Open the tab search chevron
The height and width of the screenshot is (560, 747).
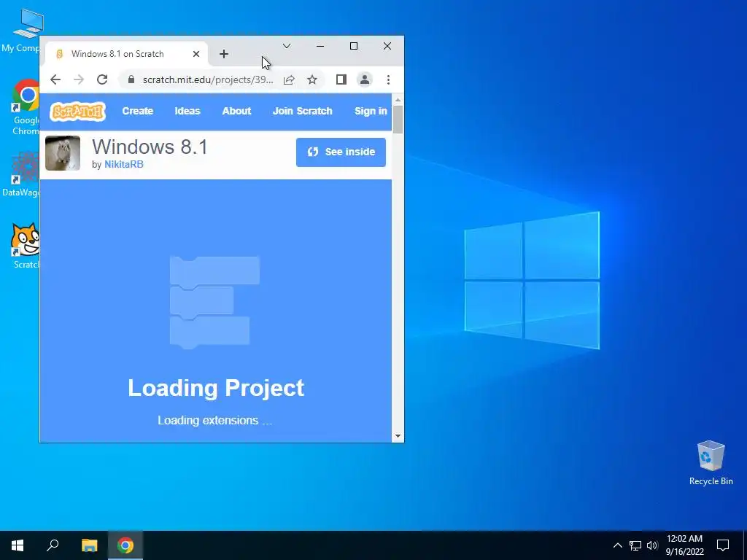[286, 46]
